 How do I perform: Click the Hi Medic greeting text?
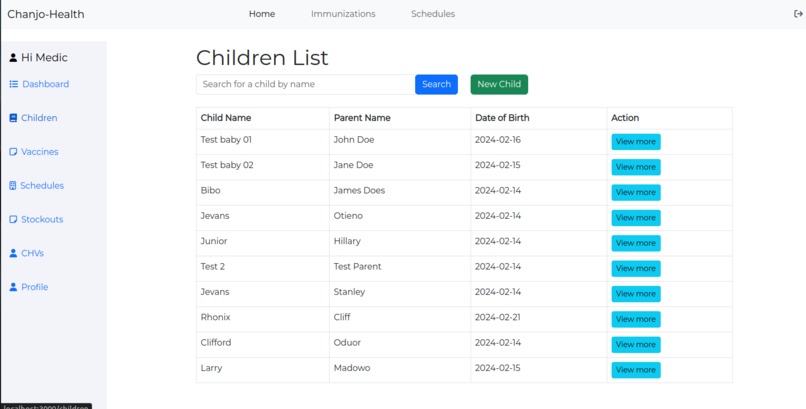[x=44, y=58]
